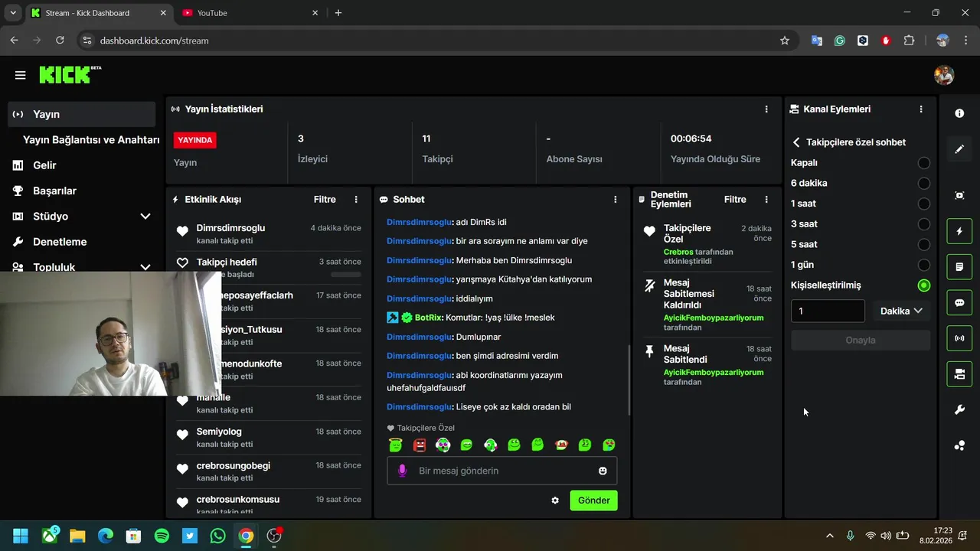This screenshot has width=980, height=551.
Task: Expand the Stüdyo sidebar section
Action: point(145,217)
